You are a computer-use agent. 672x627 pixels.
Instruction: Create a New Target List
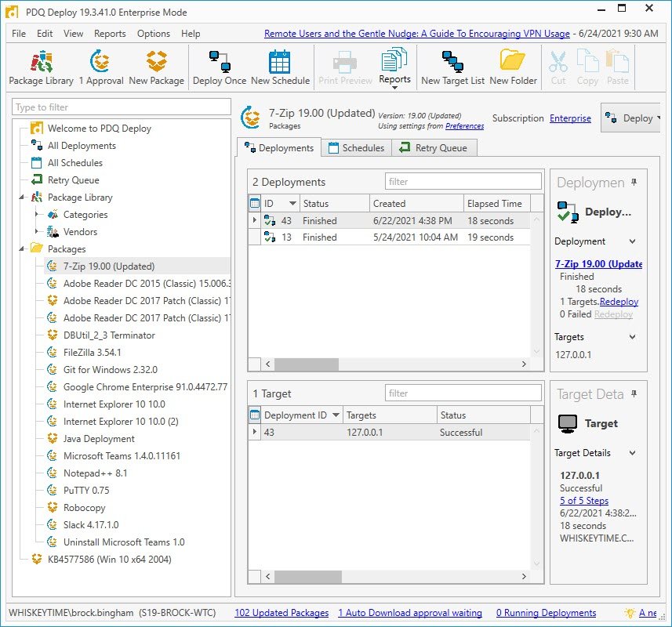(454, 67)
